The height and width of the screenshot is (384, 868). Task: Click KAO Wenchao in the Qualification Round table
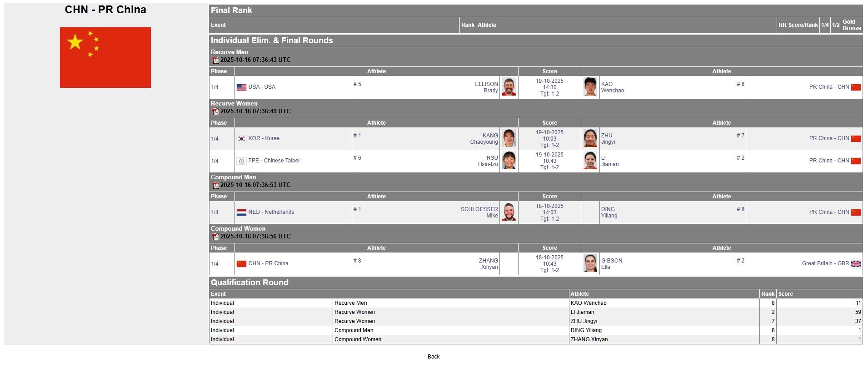point(589,303)
